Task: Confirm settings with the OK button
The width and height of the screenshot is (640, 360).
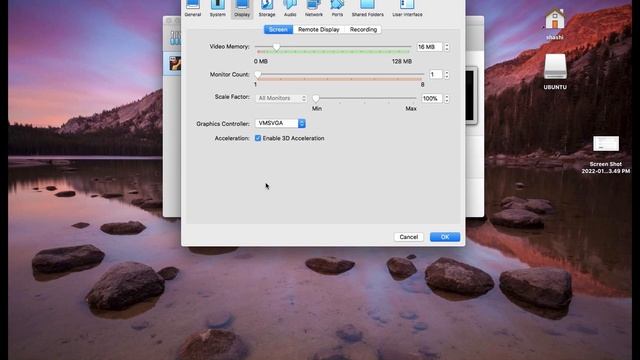Action: [445, 237]
